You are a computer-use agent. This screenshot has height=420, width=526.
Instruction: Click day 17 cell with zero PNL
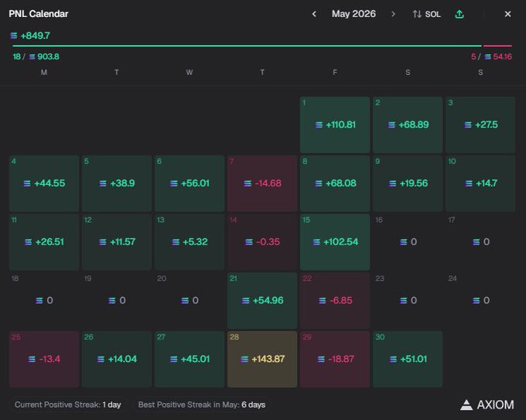tap(480, 242)
